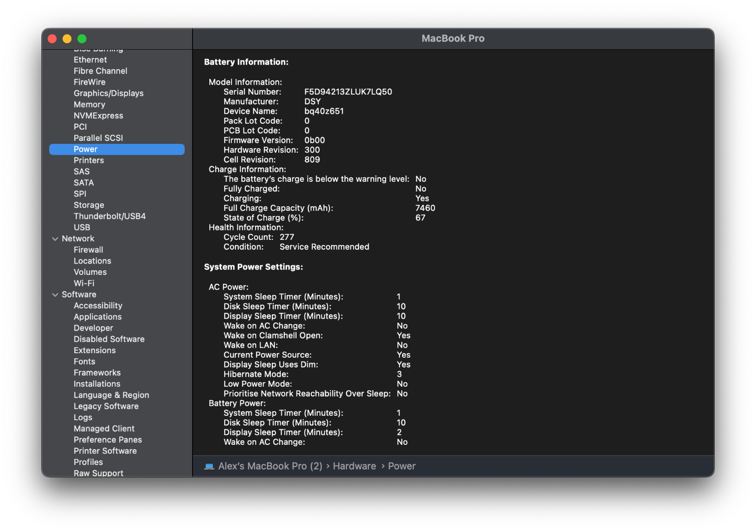
Task: Open Managed Client entry
Action: coord(104,429)
